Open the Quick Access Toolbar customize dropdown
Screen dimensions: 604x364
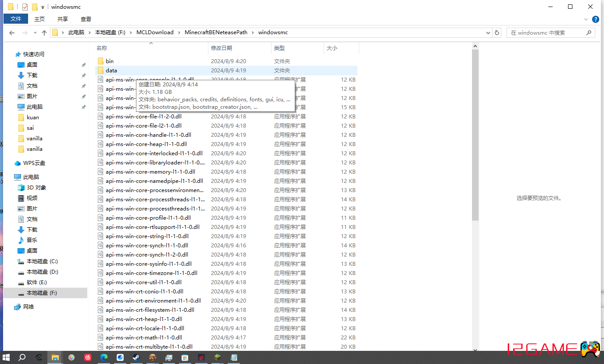[43, 7]
